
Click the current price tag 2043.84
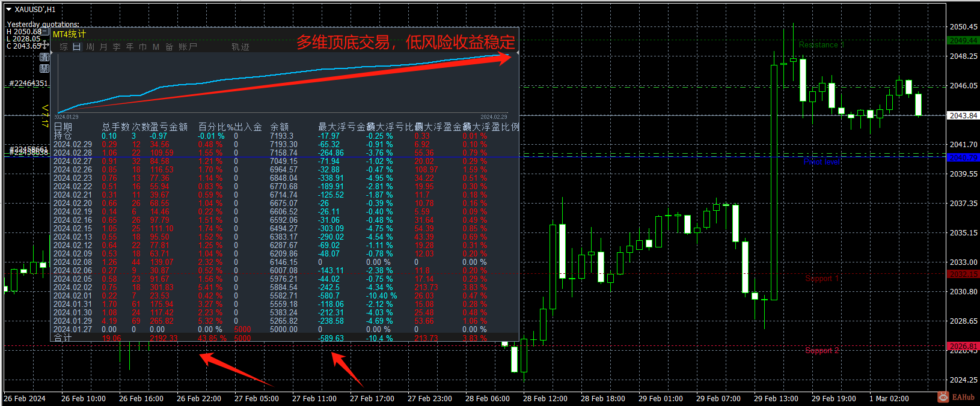point(963,115)
